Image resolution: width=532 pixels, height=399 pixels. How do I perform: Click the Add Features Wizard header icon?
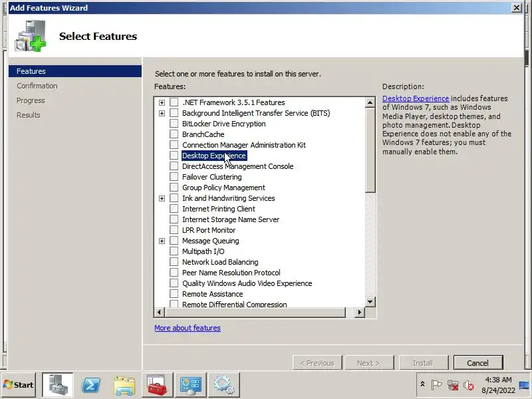(x=30, y=36)
